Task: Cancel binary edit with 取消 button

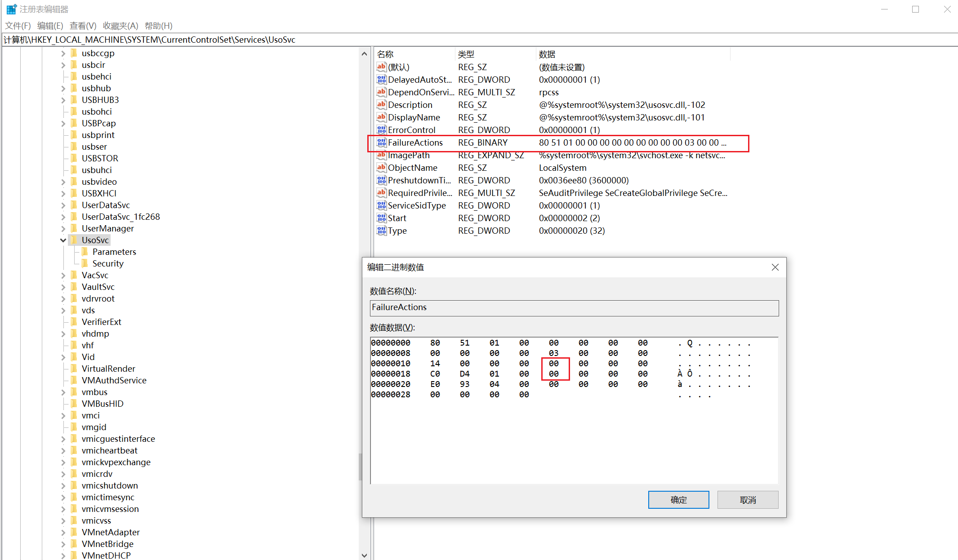Action: click(x=748, y=500)
